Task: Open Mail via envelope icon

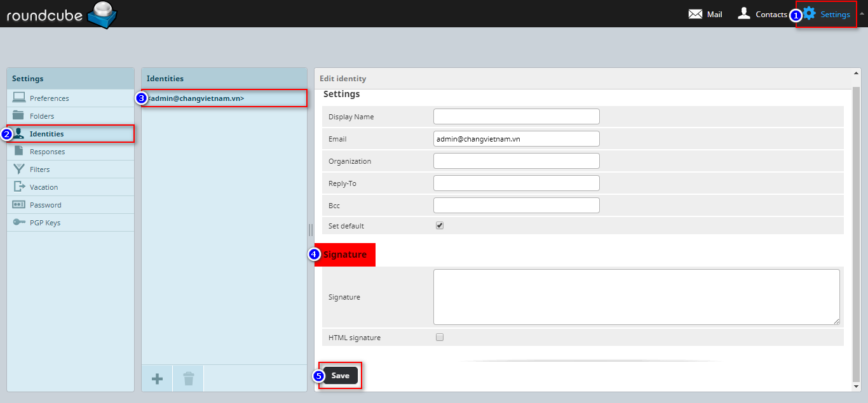Action: (695, 14)
